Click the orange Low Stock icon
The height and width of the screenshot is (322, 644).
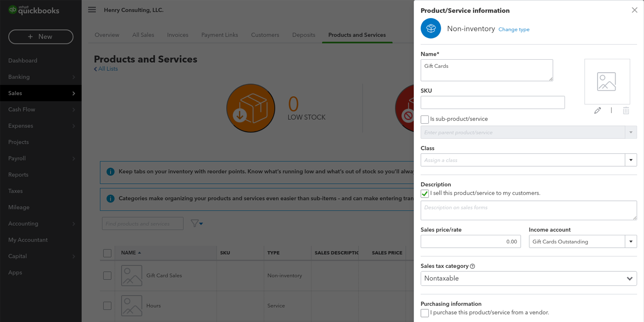point(250,108)
